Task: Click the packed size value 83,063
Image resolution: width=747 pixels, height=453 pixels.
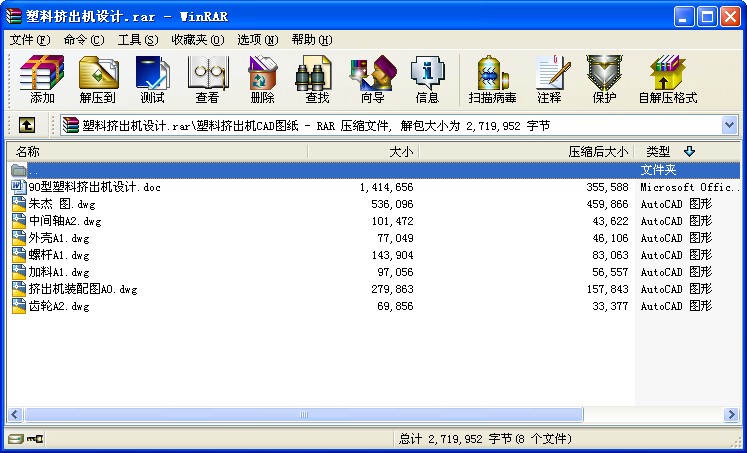Action: point(610,255)
